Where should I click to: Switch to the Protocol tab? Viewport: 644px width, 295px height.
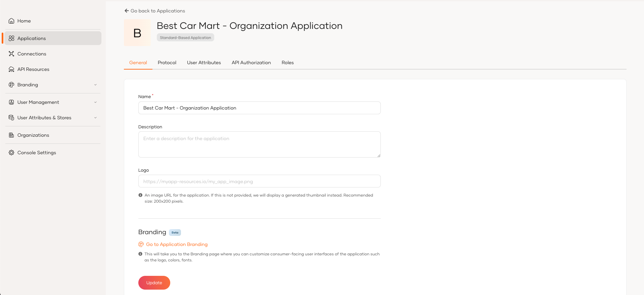click(167, 62)
